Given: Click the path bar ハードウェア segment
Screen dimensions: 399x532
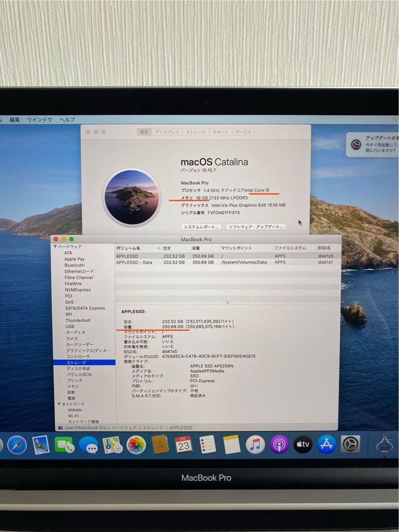Looking at the screenshot, I should (x=124, y=428).
